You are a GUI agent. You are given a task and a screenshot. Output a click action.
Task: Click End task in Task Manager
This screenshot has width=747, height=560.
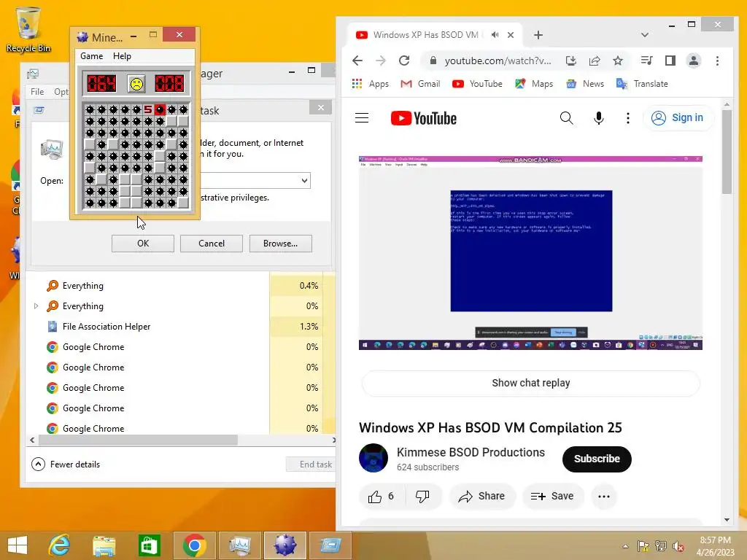pyautogui.click(x=312, y=464)
